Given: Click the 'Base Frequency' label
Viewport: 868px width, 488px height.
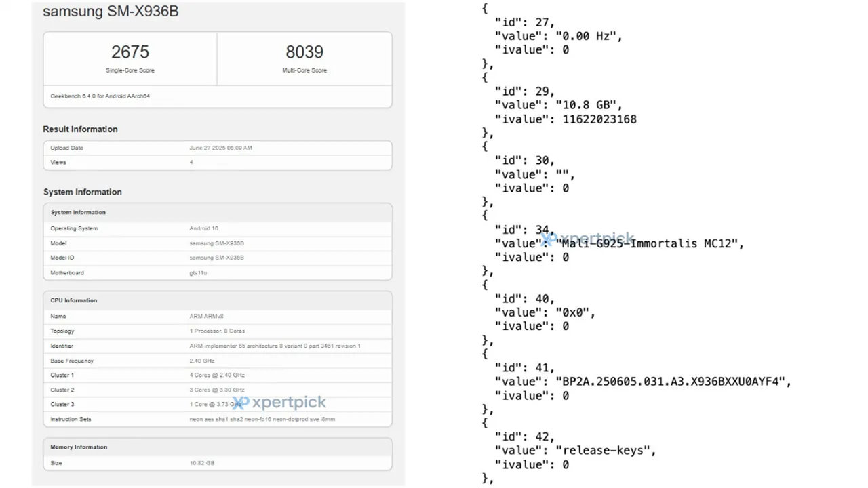Looking at the screenshot, I should [x=72, y=361].
